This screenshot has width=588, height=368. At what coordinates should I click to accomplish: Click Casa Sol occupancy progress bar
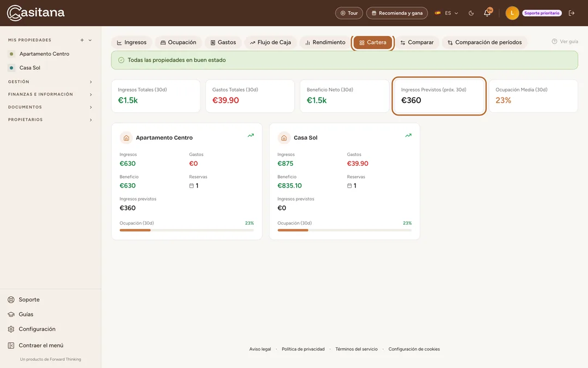pyautogui.click(x=345, y=230)
